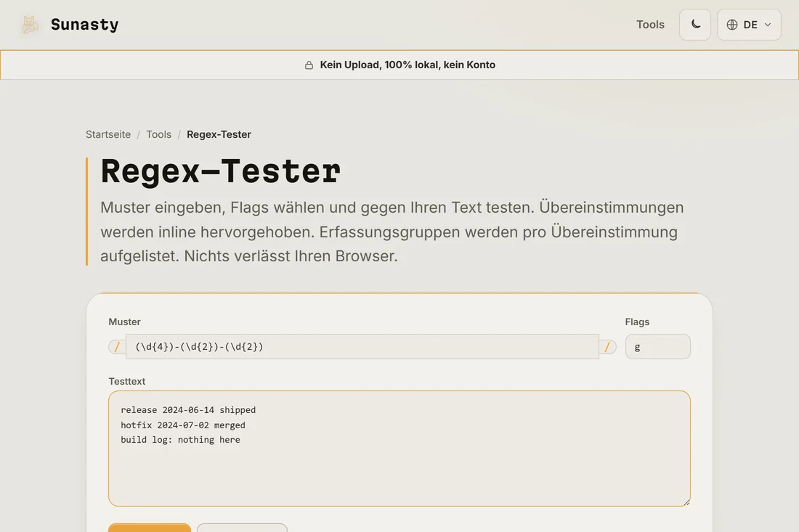Click the orange primary button below textarea
Image resolution: width=799 pixels, height=532 pixels.
(150, 528)
